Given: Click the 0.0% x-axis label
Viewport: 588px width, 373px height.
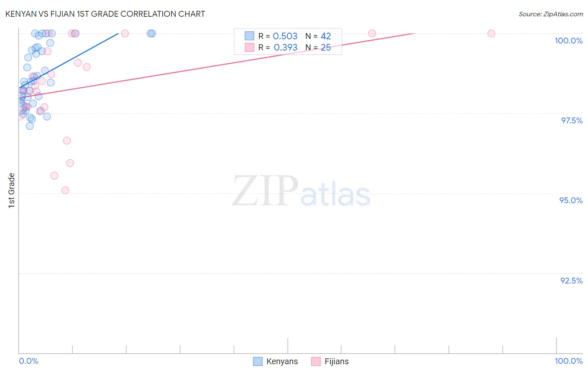Looking at the screenshot, I should pos(29,361).
